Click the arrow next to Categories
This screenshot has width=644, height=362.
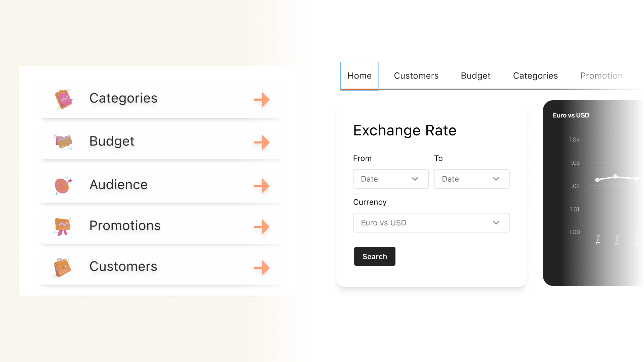pos(261,100)
